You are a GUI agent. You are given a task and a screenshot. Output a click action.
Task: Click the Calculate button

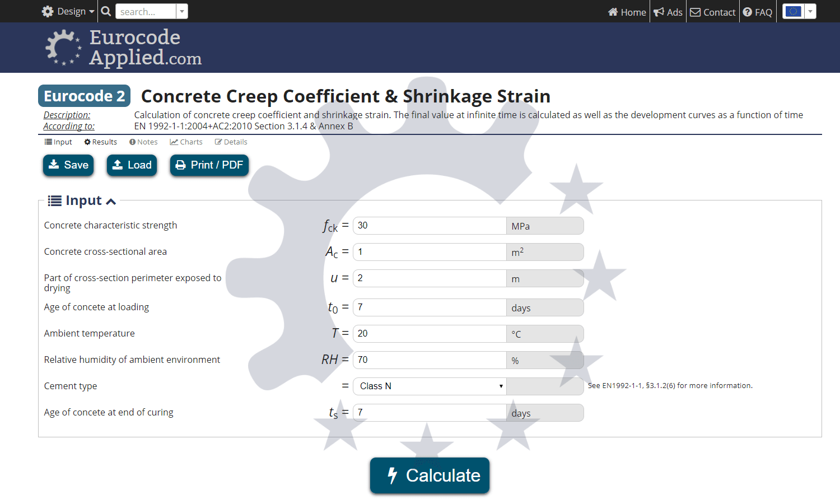[x=430, y=475]
